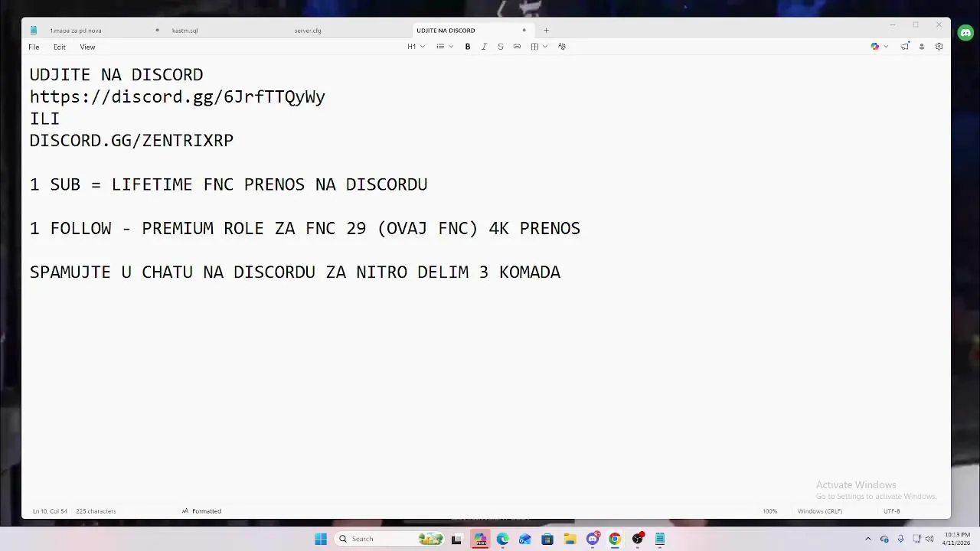Click the Notepad icon in the taskbar
This screenshot has width=980, height=551.
(660, 539)
